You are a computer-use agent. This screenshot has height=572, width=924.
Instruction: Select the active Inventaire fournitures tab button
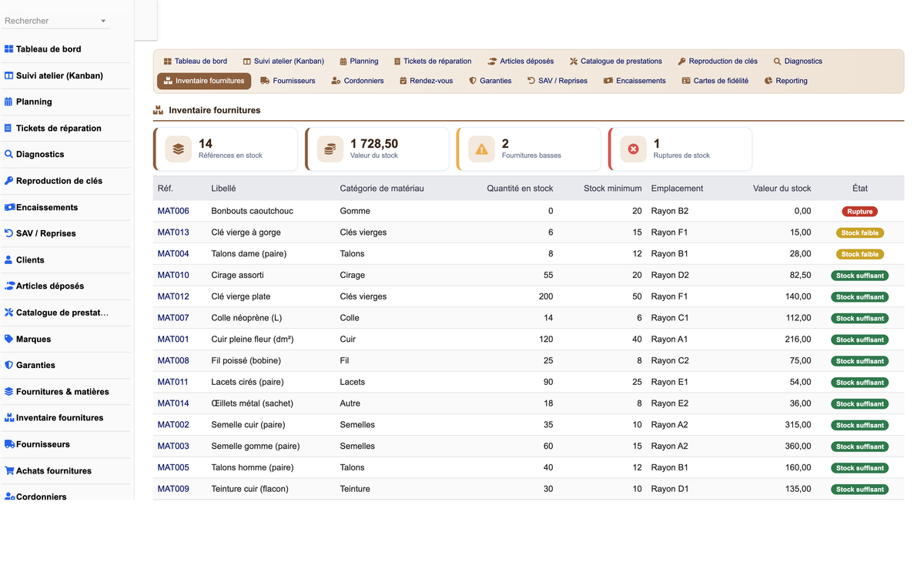(204, 81)
